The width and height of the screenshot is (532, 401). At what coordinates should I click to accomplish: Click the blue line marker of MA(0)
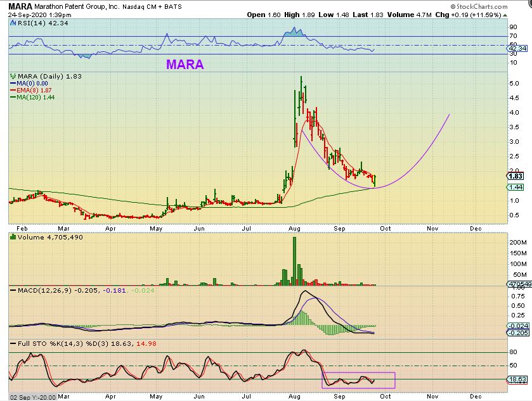[x=13, y=84]
